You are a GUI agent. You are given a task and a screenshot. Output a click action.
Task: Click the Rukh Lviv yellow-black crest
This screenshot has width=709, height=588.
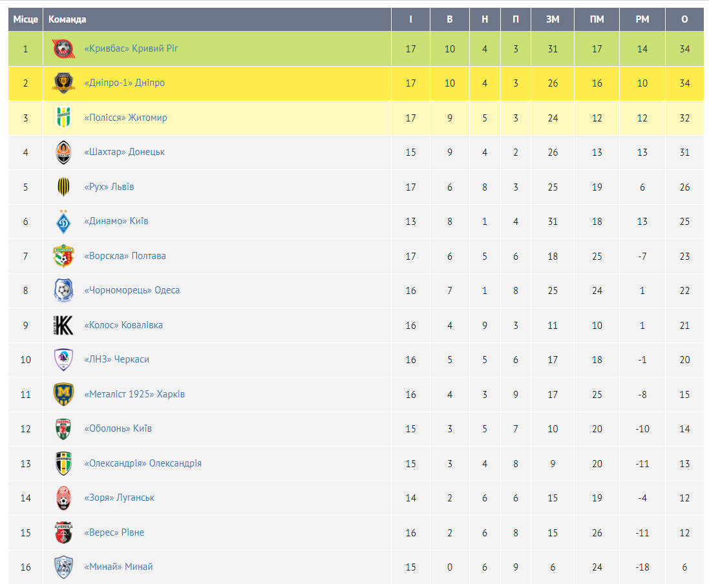pyautogui.click(x=63, y=187)
